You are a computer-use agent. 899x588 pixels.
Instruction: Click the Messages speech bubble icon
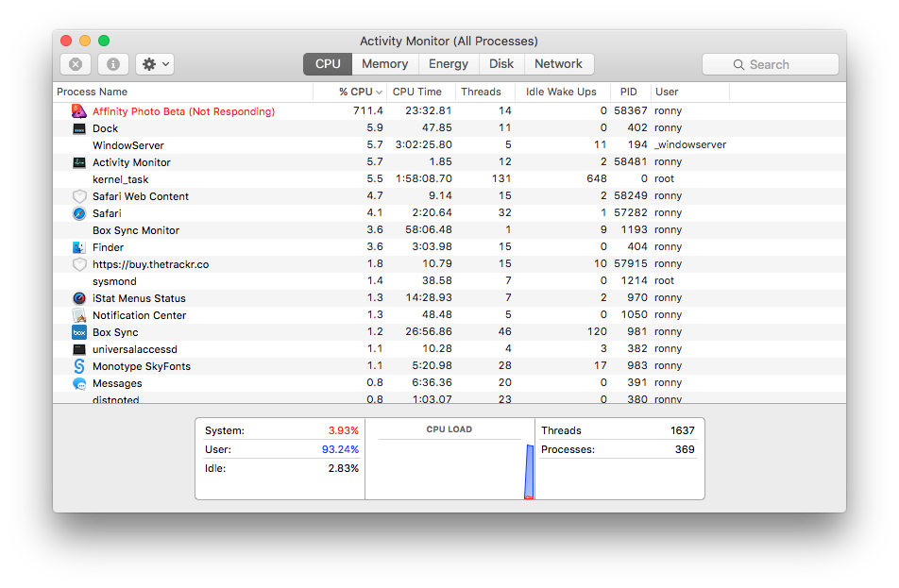tap(79, 383)
